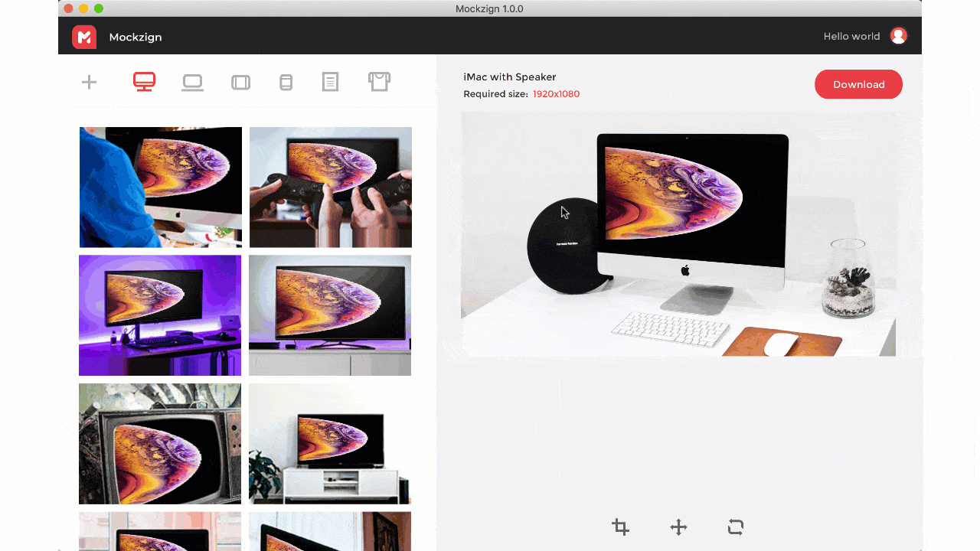Select the move tool with four arrows

[x=678, y=527]
